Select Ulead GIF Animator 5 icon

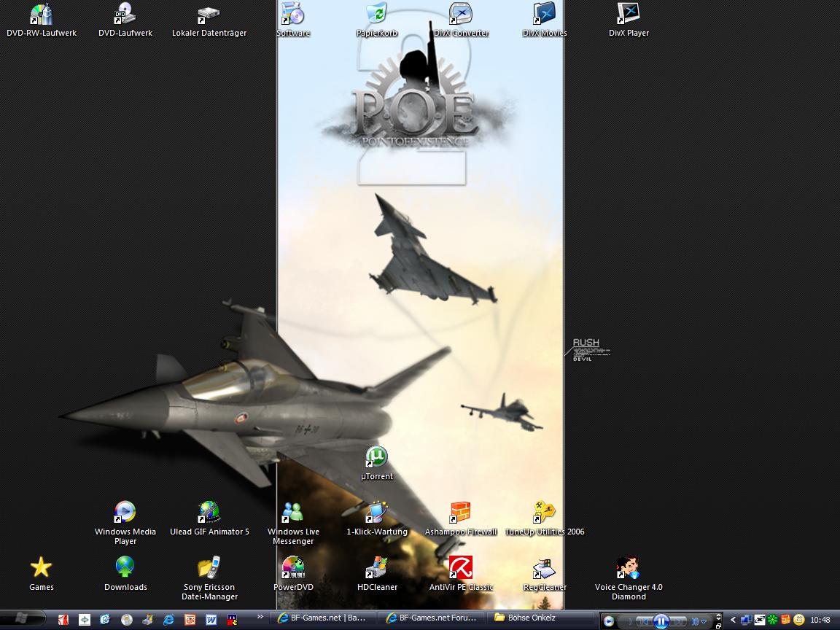(209, 519)
